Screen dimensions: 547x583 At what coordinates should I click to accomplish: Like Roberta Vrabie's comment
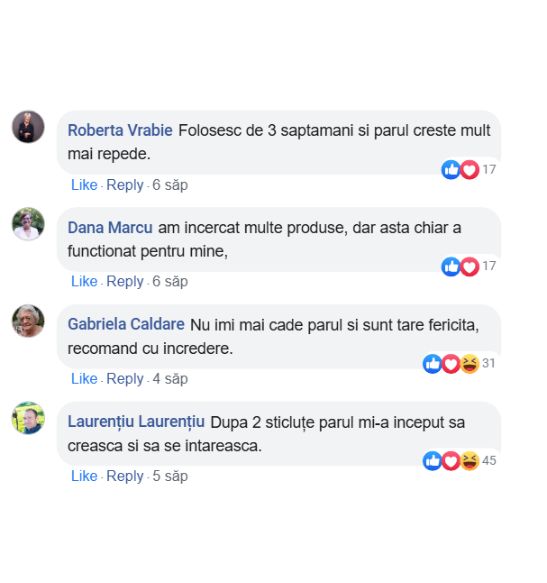[x=84, y=185]
